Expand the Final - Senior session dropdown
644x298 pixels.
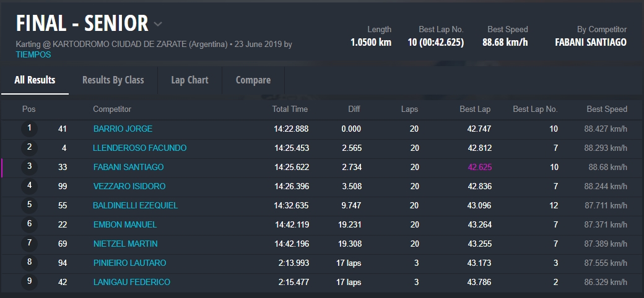coord(158,24)
